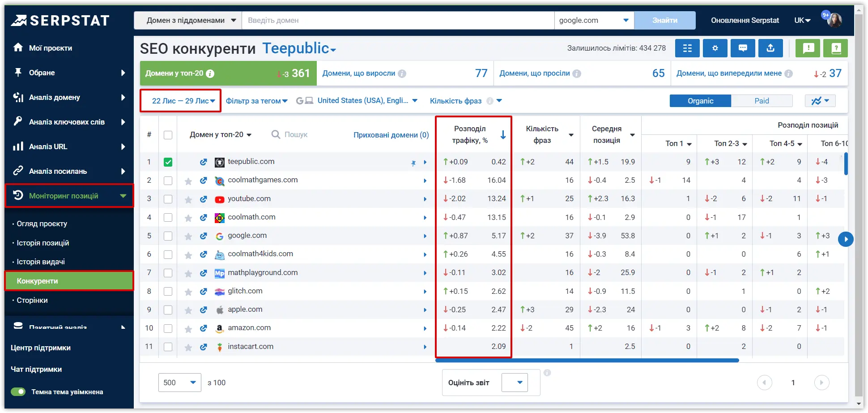Open youtube.com external link icon

pos(204,199)
